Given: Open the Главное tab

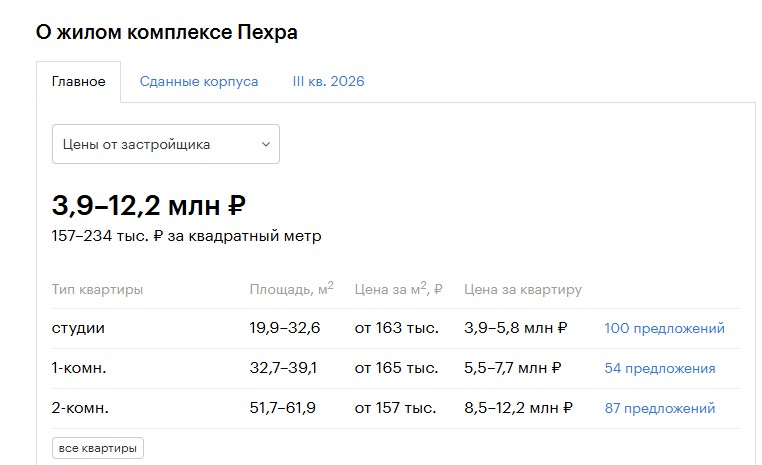Looking at the screenshot, I should pyautogui.click(x=78, y=82).
